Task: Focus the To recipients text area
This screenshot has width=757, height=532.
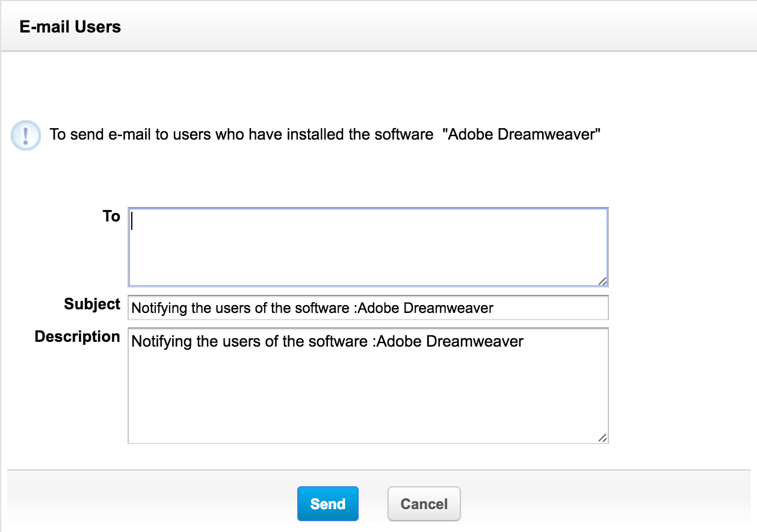Action: [367, 247]
